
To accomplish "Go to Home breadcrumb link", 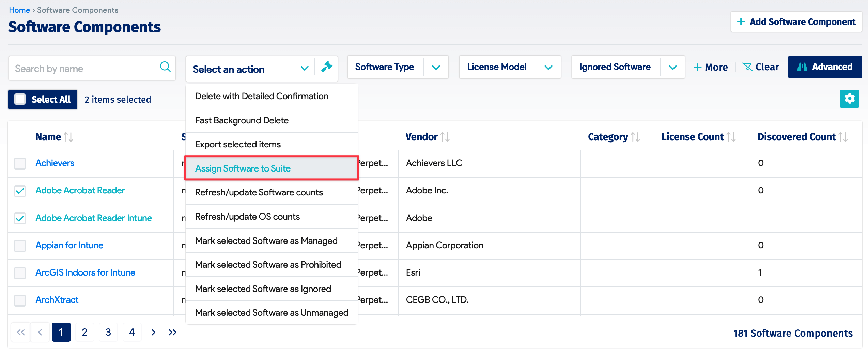I will tap(19, 10).
